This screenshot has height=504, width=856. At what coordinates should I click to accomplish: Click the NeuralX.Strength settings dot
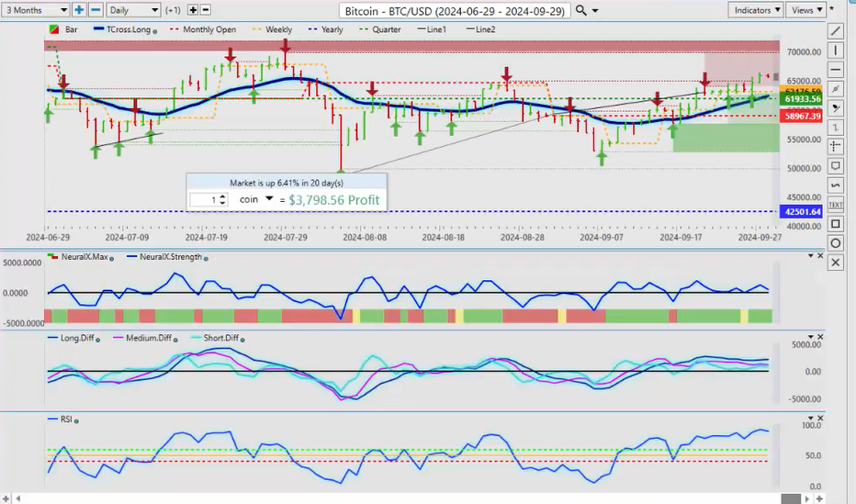(x=206, y=259)
